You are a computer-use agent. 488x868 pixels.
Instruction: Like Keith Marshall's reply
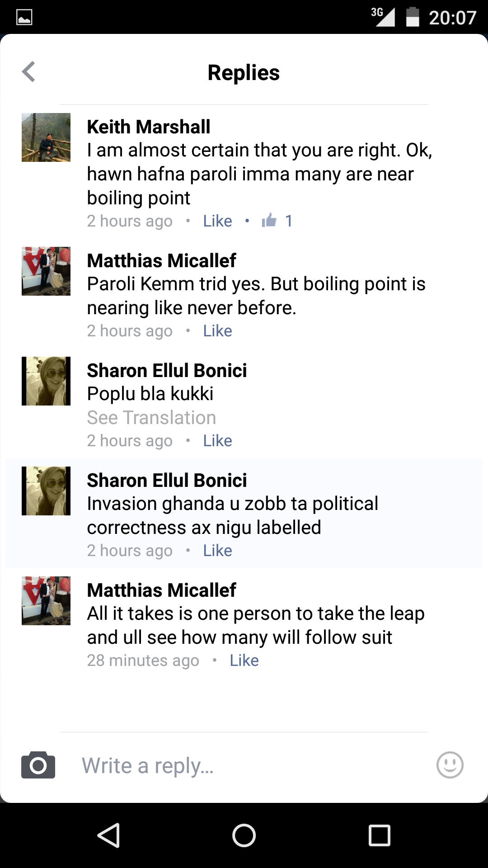coord(217,221)
